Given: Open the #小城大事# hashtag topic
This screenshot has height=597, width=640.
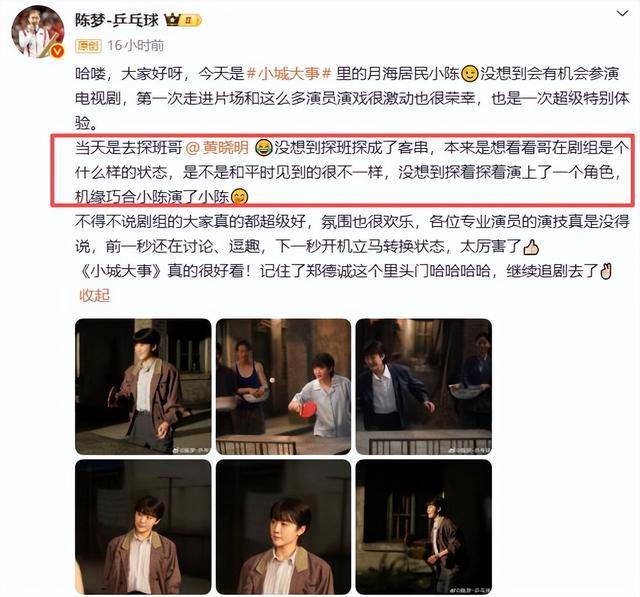Looking at the screenshot, I should coord(289,74).
